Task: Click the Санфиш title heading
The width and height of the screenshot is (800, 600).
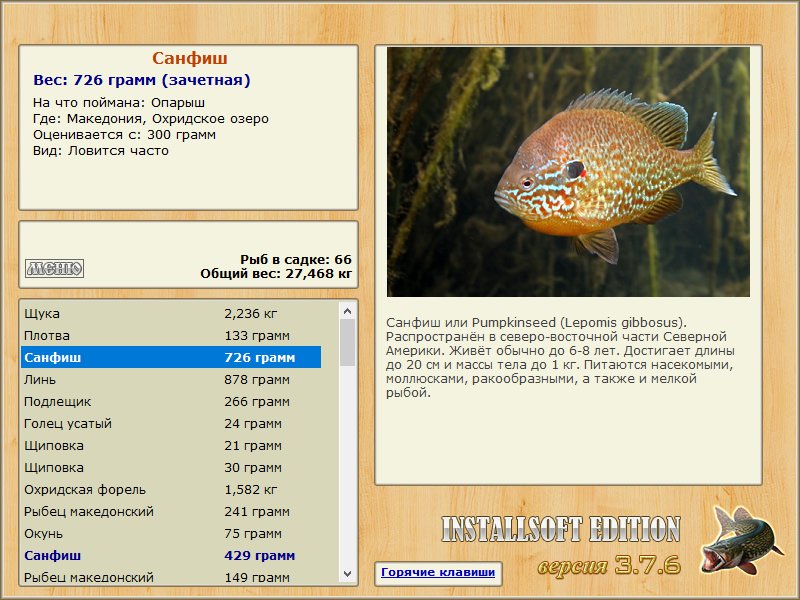Action: click(x=189, y=58)
